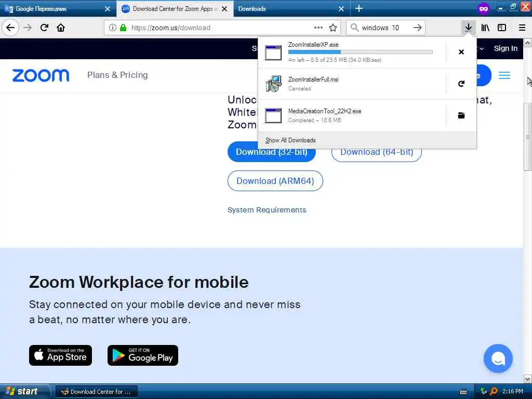Viewport: 532px width, 399px height.
Task: Click the Sign In link
Action: tap(506, 48)
